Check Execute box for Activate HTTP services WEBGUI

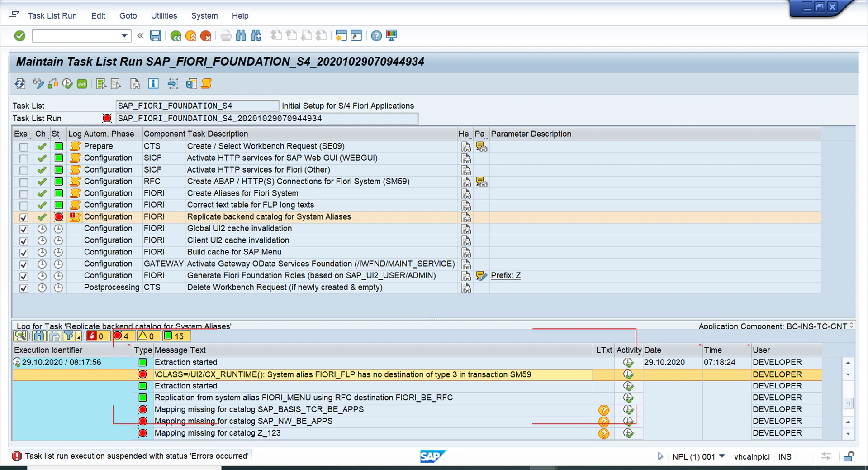[24, 158]
